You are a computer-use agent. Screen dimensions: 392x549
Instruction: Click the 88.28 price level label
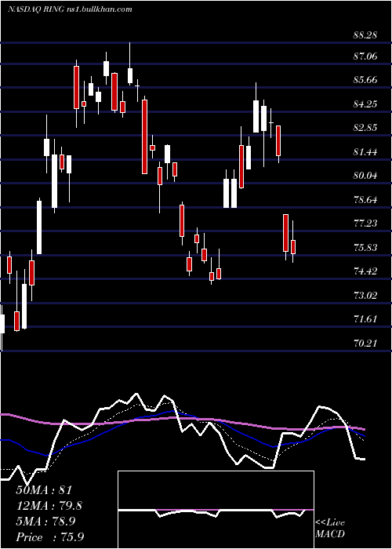(366, 35)
